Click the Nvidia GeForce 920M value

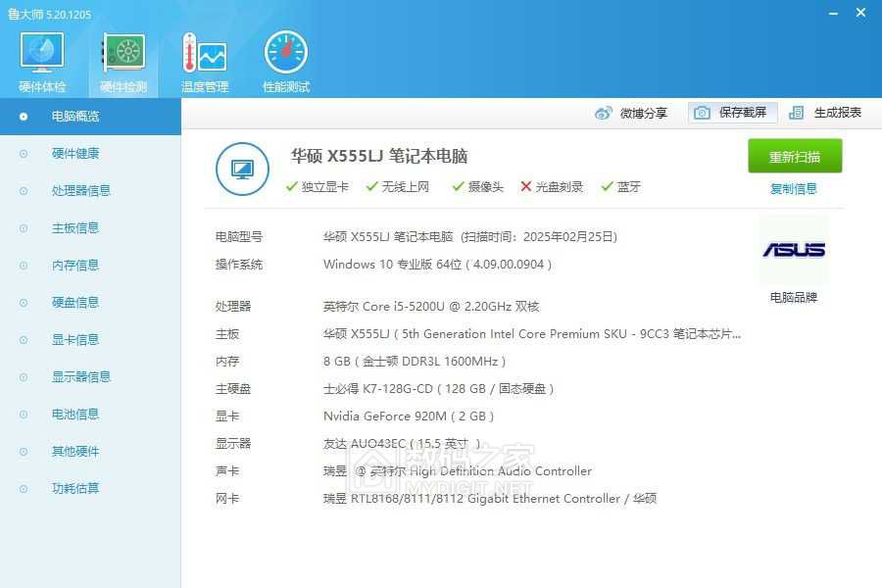409,416
